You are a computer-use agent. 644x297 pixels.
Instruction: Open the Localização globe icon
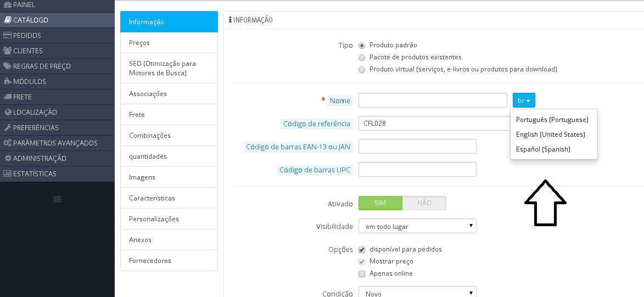point(8,112)
